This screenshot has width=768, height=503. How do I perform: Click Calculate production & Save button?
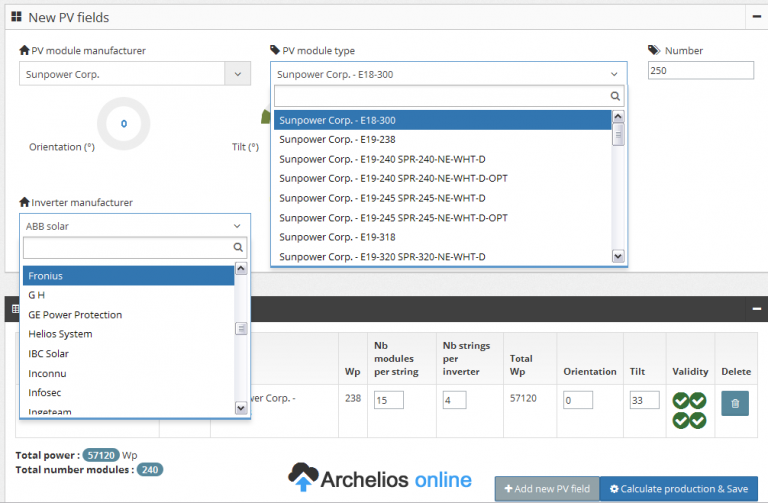click(679, 489)
